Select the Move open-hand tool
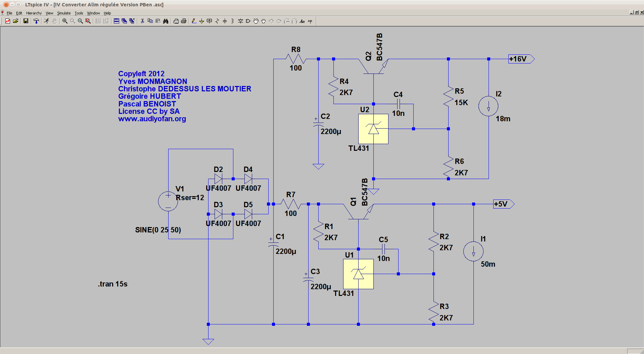This screenshot has width=644, height=354. tap(256, 21)
